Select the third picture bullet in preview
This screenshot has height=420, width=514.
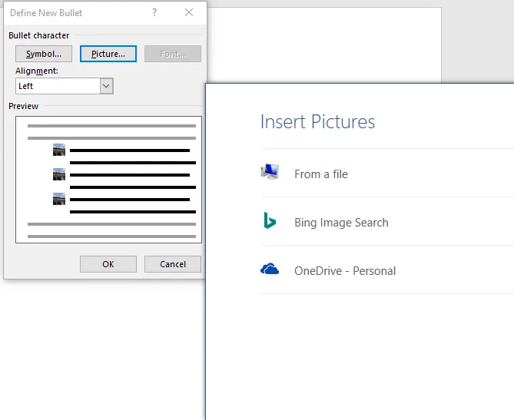(x=59, y=199)
